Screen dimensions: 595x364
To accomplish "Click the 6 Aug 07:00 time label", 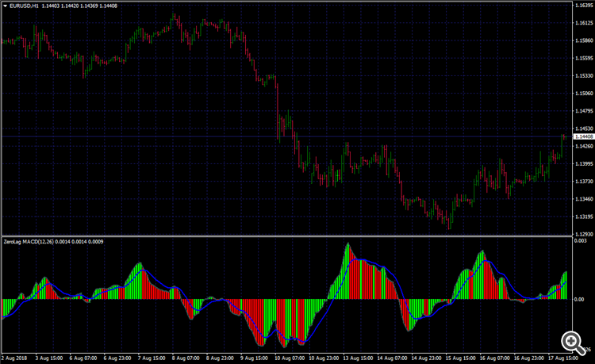I will point(83,358).
